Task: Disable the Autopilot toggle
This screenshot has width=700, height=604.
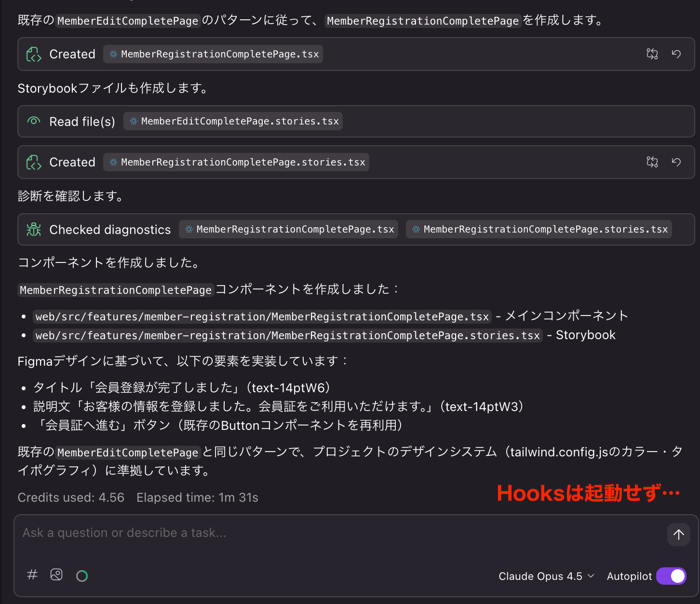Action: 671,576
